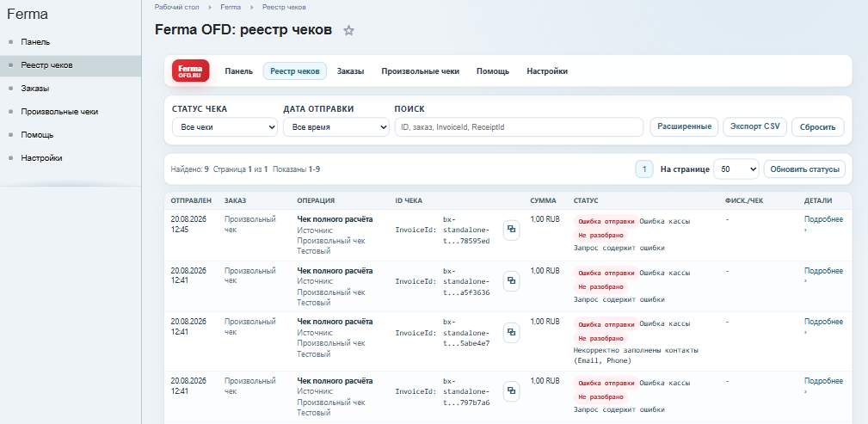Click the Ferma breadcrumb link
Image resolution: width=868 pixels, height=424 pixels.
(x=231, y=7)
